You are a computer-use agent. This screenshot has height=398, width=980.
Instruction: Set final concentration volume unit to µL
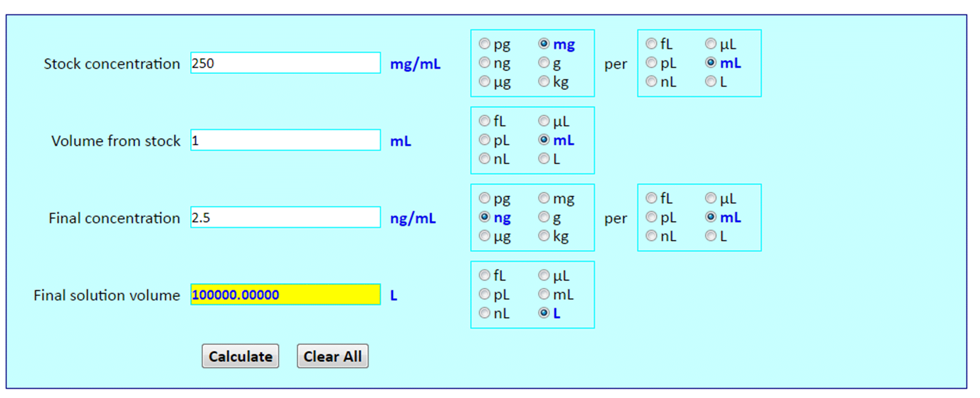(711, 198)
